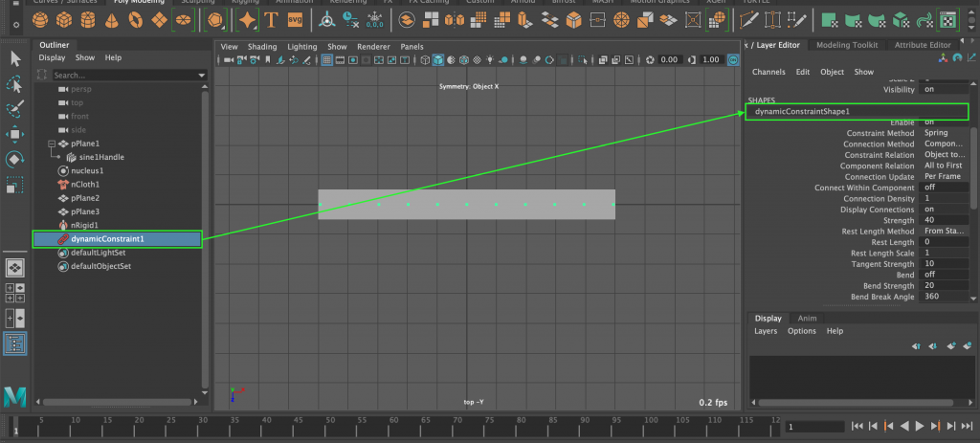Create a polygon cone from shelf
The image size is (980, 443).
pyautogui.click(x=112, y=21)
